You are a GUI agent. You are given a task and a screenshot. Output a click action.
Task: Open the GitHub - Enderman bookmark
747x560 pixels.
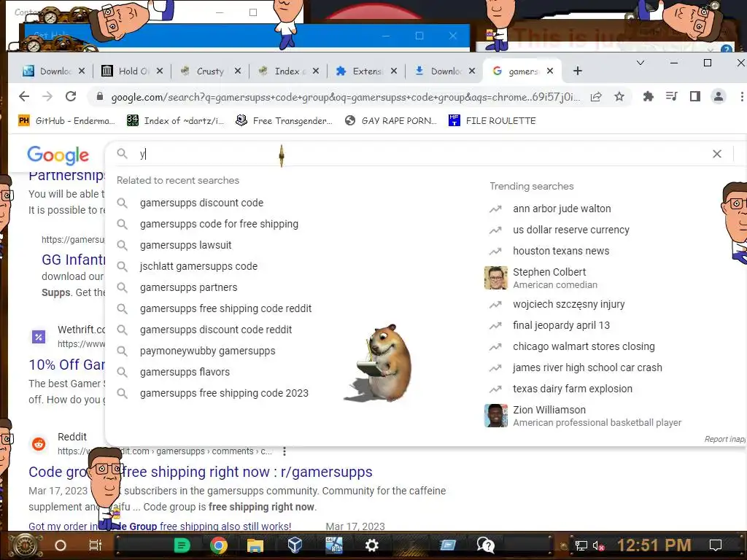[66, 120]
